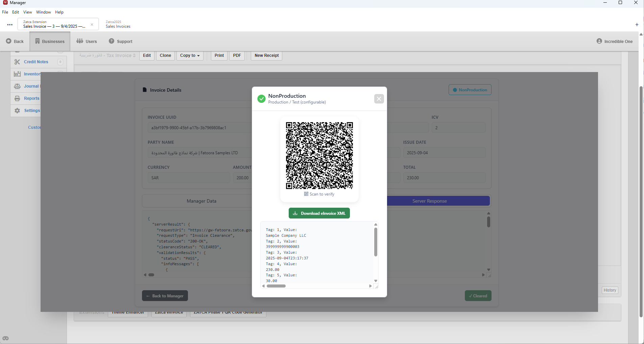Viewport: 644px width, 344px height.
Task: Switch to the Zatca2025 Sales Invoices tab
Action: [118, 24]
